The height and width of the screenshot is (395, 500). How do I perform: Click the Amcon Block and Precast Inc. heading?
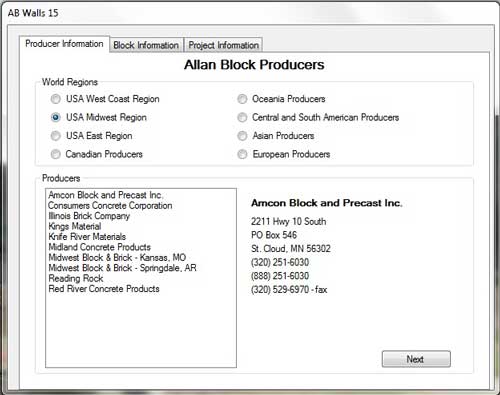[x=327, y=203]
